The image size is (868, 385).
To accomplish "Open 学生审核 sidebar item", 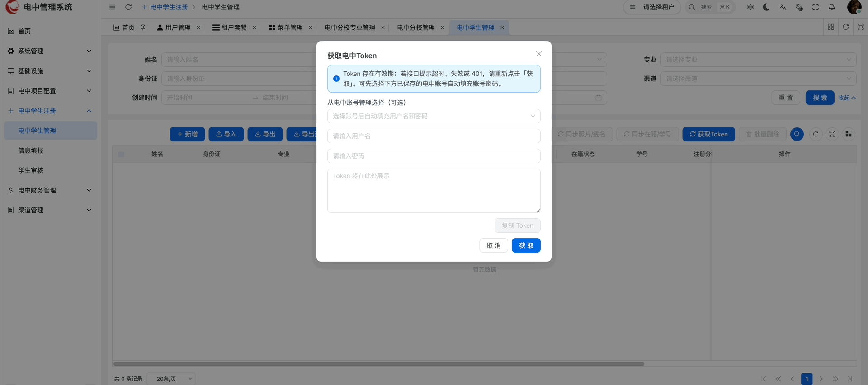I will point(50,170).
